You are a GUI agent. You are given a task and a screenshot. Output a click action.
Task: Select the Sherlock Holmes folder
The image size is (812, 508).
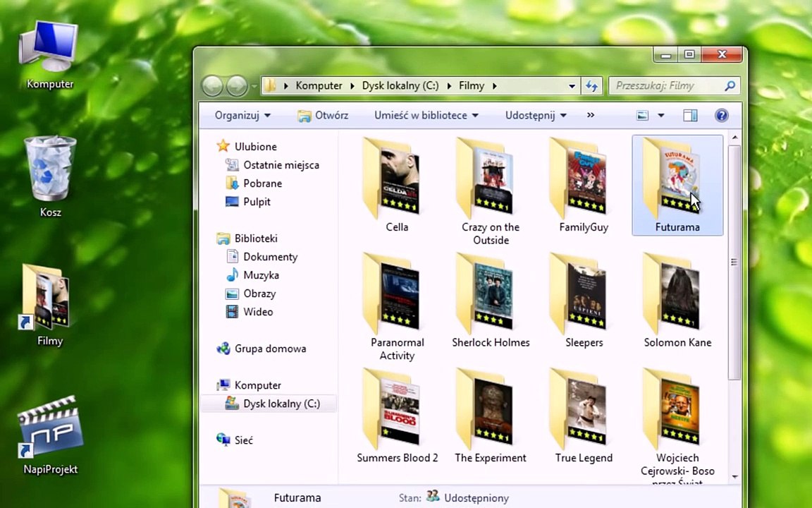(x=491, y=300)
